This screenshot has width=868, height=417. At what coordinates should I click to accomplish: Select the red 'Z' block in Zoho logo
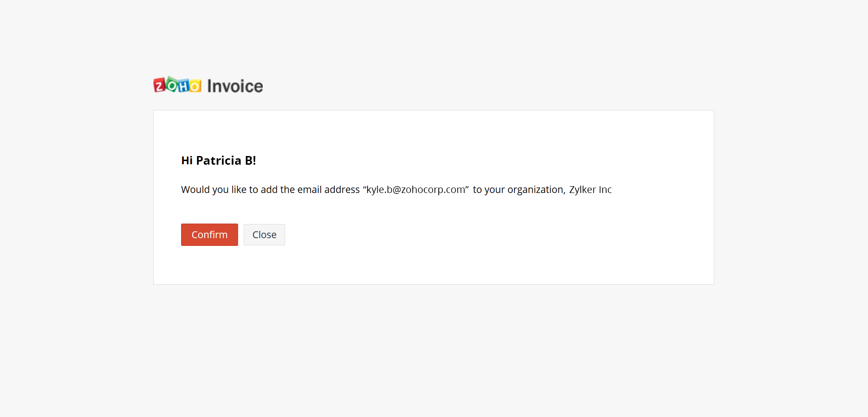[x=158, y=85]
